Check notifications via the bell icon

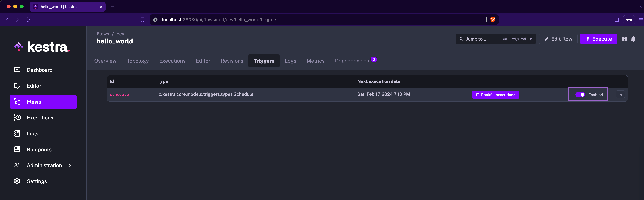634,39
